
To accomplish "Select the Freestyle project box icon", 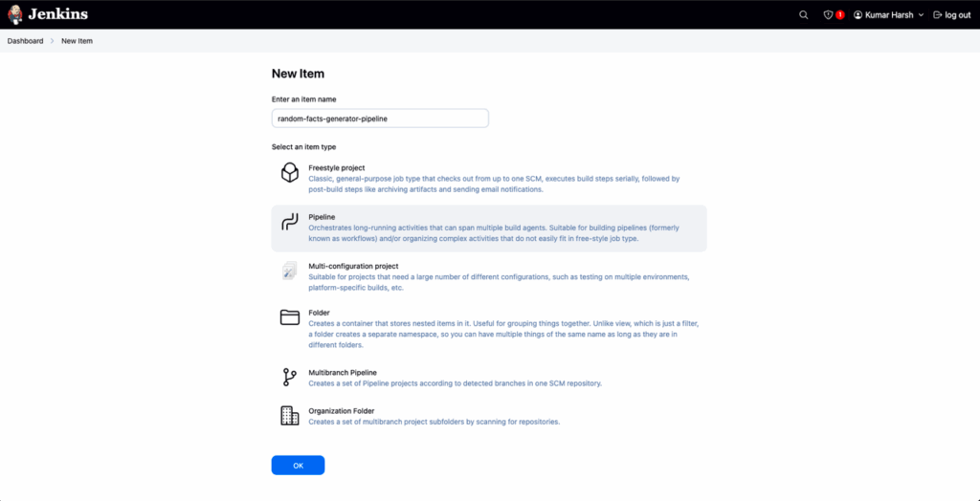I will [289, 172].
